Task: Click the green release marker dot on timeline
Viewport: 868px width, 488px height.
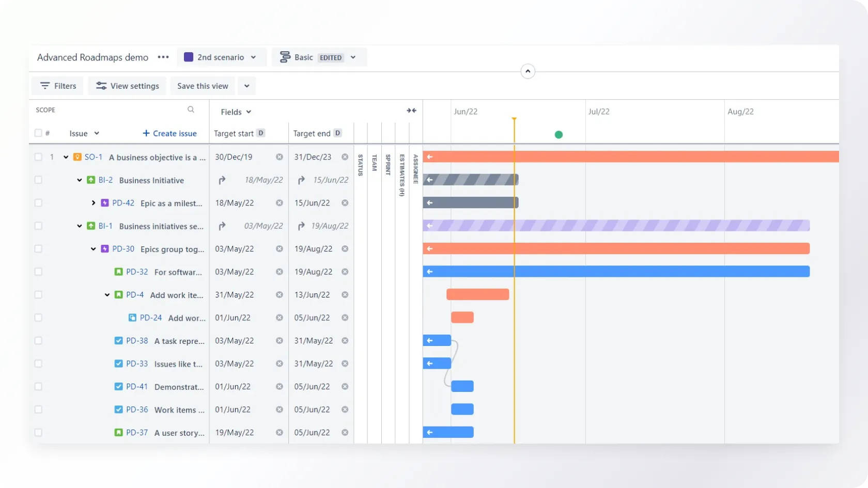Action: coord(559,135)
